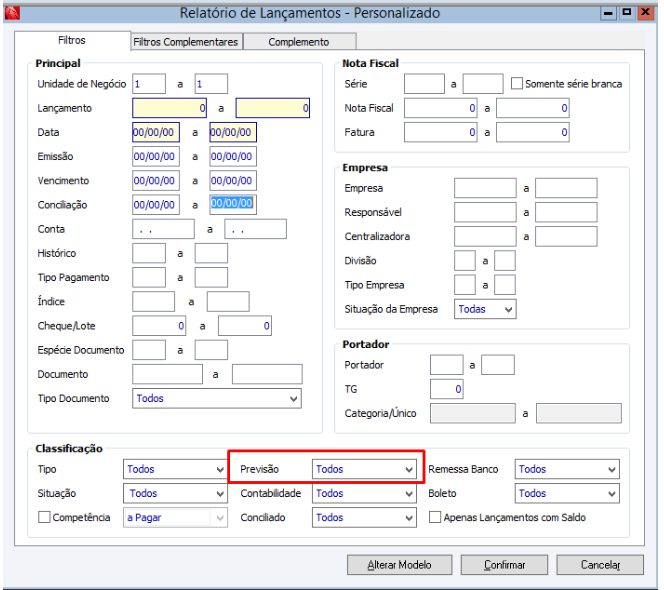
Task: Click the ending Fatura field
Action: (533, 132)
